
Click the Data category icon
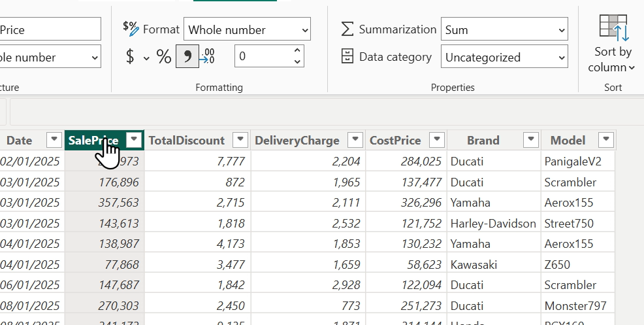347,57
